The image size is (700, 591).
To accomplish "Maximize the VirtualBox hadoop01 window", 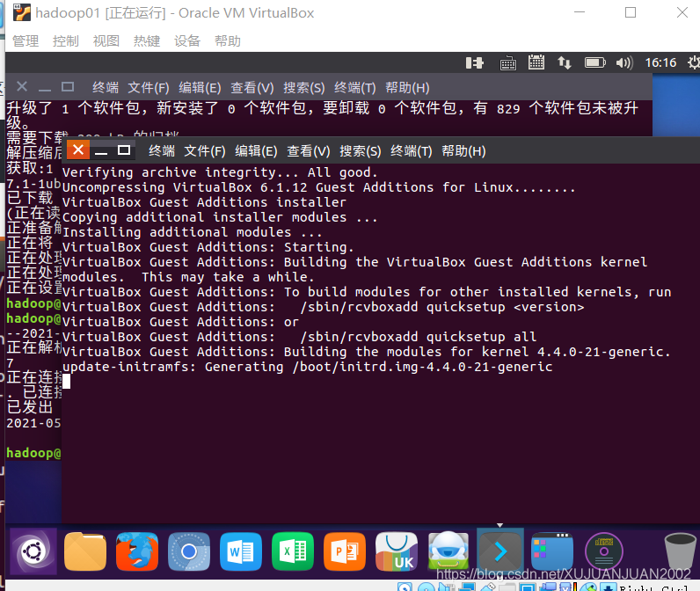I will click(x=631, y=12).
